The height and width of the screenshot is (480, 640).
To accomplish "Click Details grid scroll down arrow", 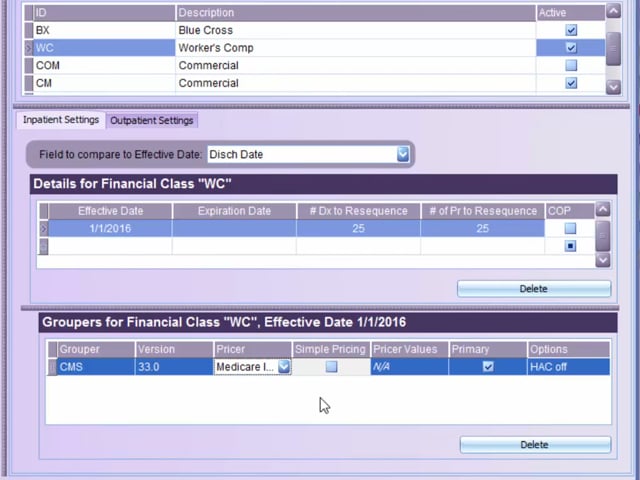I will click(603, 260).
